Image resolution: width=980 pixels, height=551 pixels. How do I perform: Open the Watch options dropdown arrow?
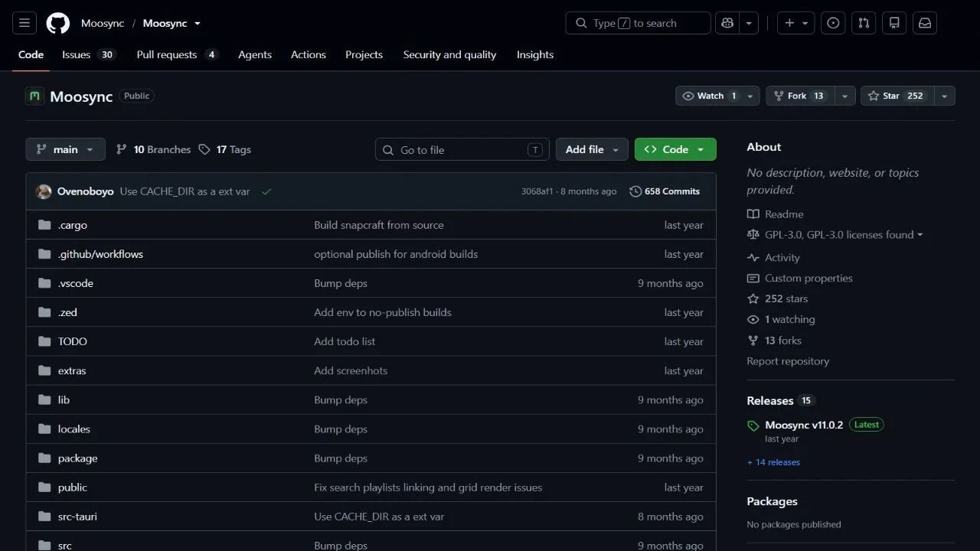[x=752, y=96]
